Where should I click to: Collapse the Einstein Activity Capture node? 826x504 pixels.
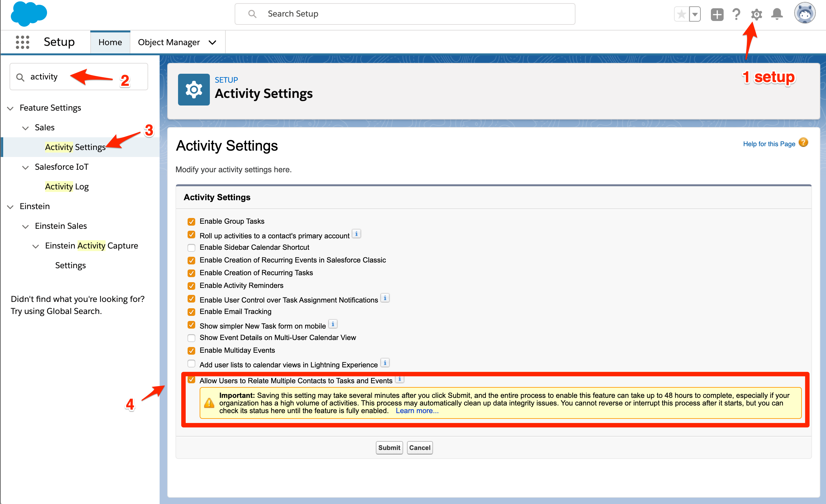tap(36, 246)
